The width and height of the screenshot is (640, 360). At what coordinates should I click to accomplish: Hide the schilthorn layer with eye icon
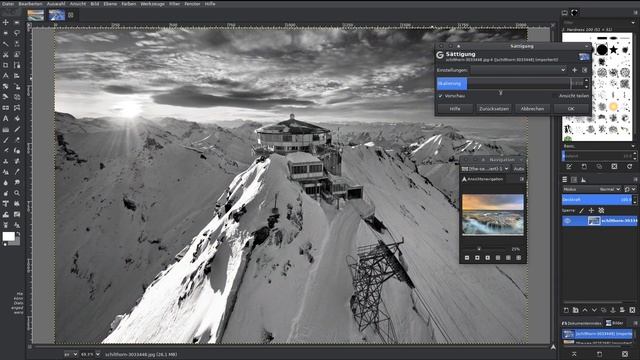[x=567, y=221]
